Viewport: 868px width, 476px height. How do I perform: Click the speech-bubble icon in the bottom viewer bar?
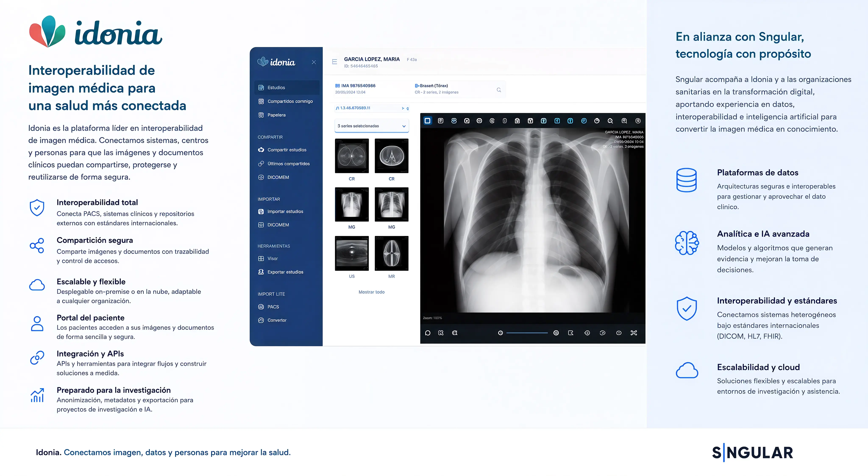click(x=428, y=333)
